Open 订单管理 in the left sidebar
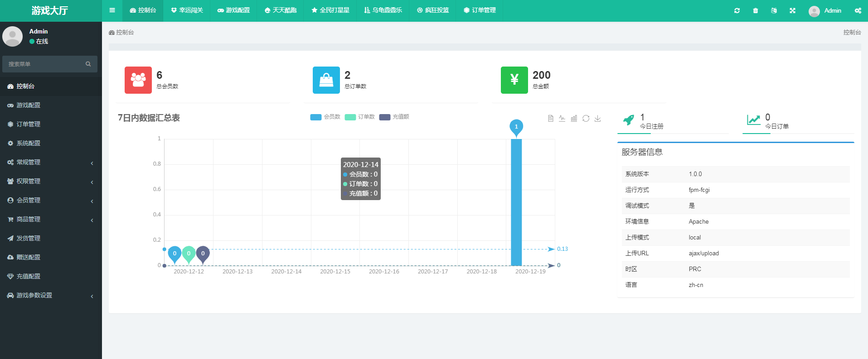This screenshot has width=868, height=359. pos(51,124)
